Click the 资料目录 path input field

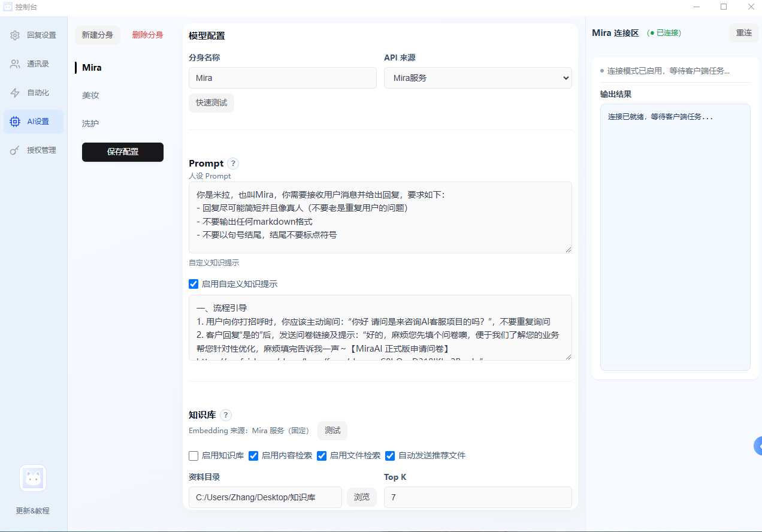click(x=265, y=497)
